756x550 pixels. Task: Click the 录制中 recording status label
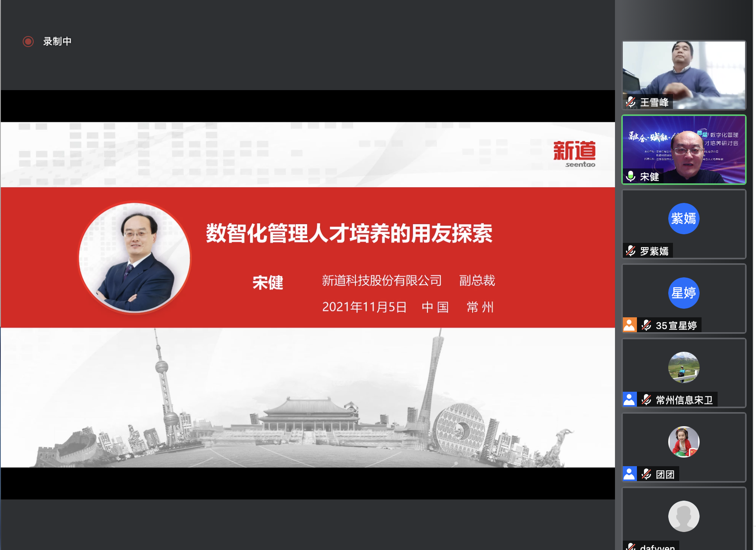[57, 42]
